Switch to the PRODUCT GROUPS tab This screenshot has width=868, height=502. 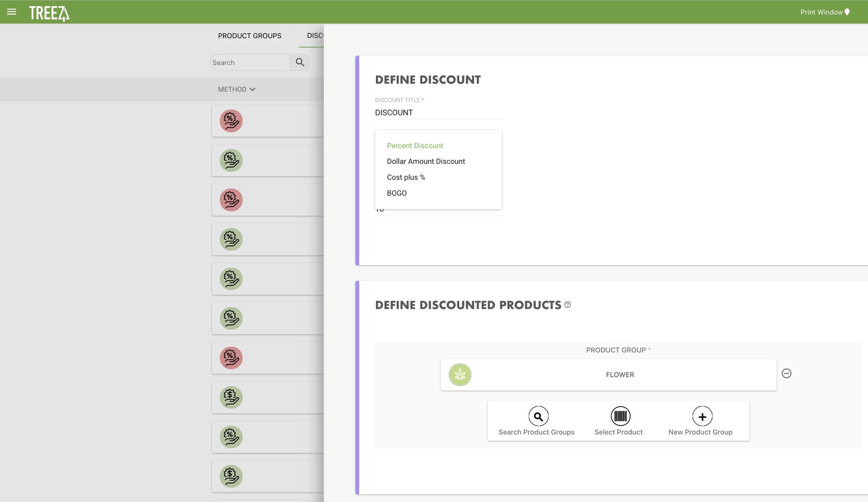250,35
